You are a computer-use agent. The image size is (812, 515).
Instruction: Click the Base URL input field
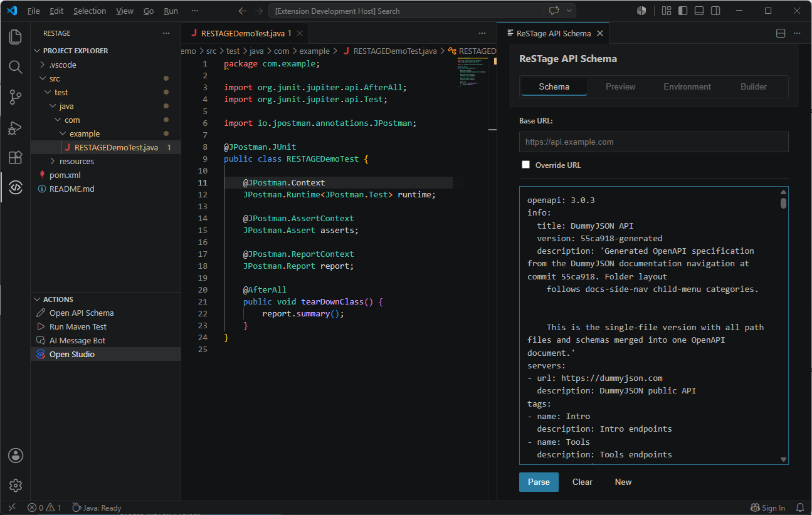click(653, 142)
